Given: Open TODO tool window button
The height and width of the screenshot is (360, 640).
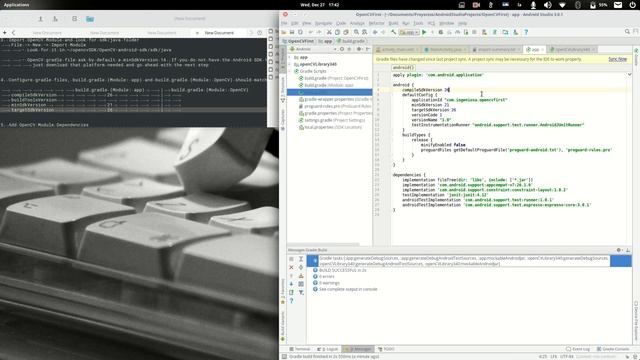Looking at the screenshot, I should [x=386, y=349].
